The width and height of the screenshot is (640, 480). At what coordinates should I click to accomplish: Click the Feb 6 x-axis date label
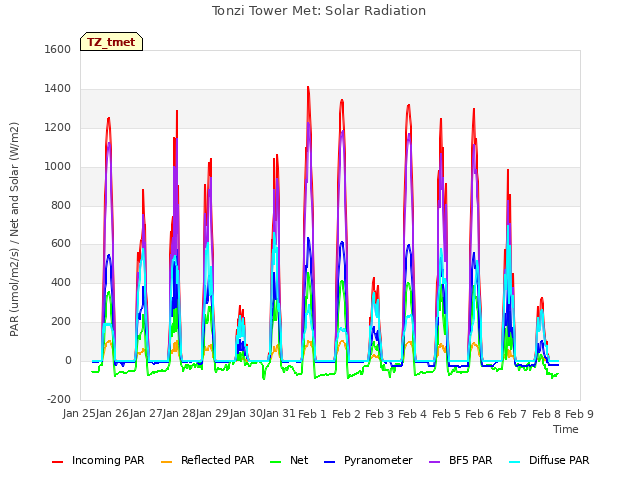[479, 414]
